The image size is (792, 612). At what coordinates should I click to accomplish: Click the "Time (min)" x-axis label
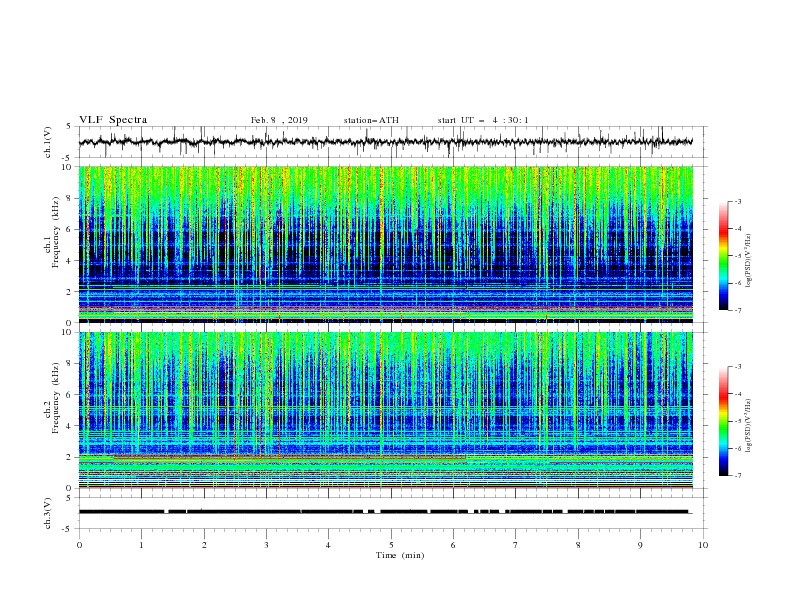click(x=400, y=555)
